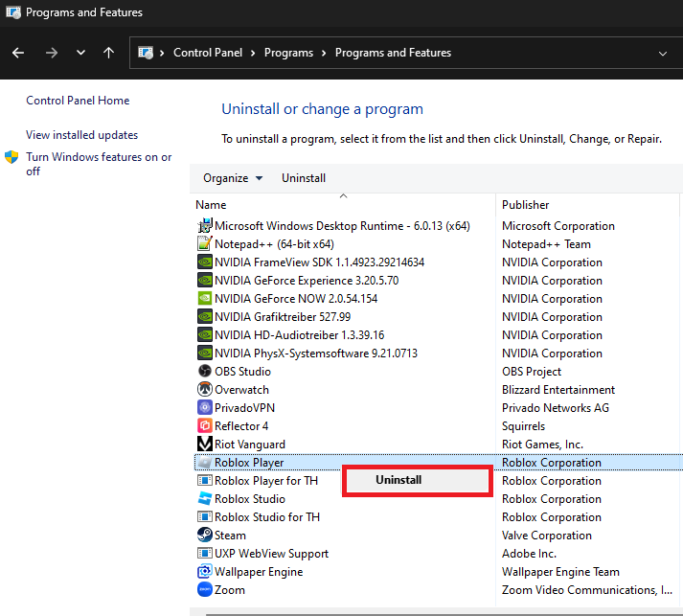Click the NVIDIA GeForce NOW icon

[x=204, y=299]
